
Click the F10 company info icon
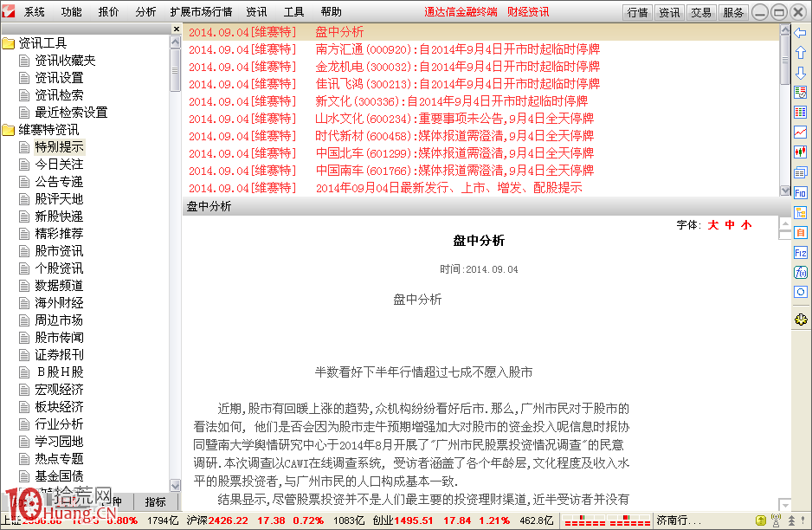pos(800,193)
